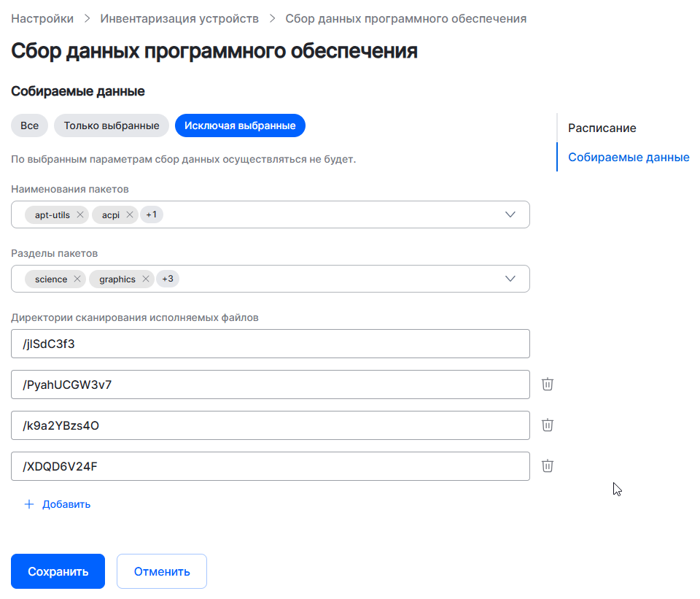The height and width of the screenshot is (599, 700).
Task: Remove the apt-utils package tag
Action: (x=80, y=215)
